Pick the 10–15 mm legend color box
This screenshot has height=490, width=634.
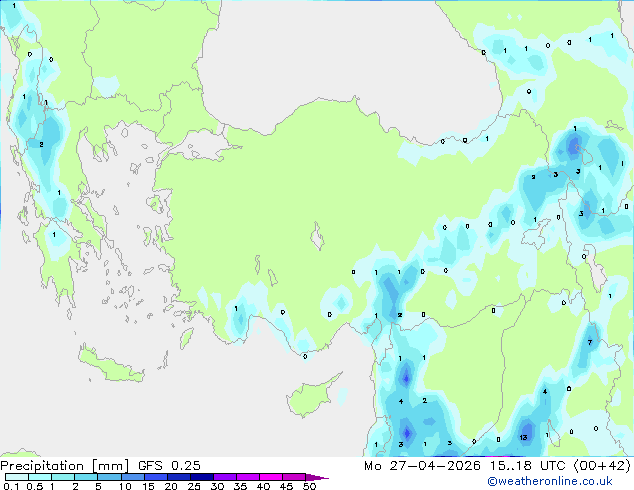(132, 477)
